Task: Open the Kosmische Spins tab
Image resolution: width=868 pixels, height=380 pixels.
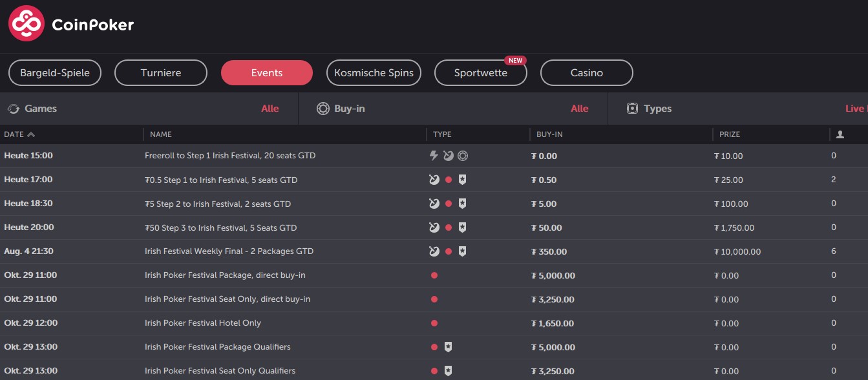Action: pos(374,73)
